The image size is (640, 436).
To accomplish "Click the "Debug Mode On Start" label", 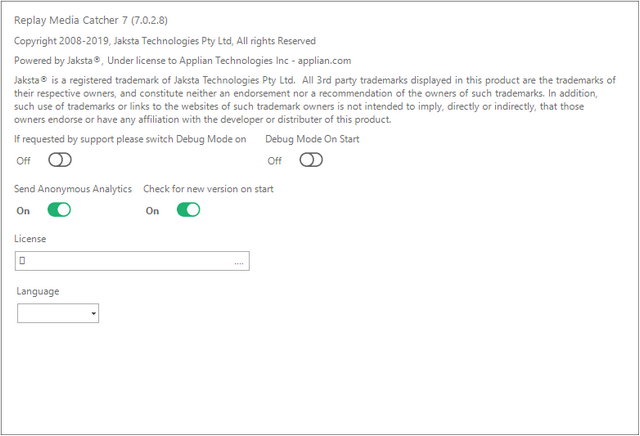I will coord(312,139).
